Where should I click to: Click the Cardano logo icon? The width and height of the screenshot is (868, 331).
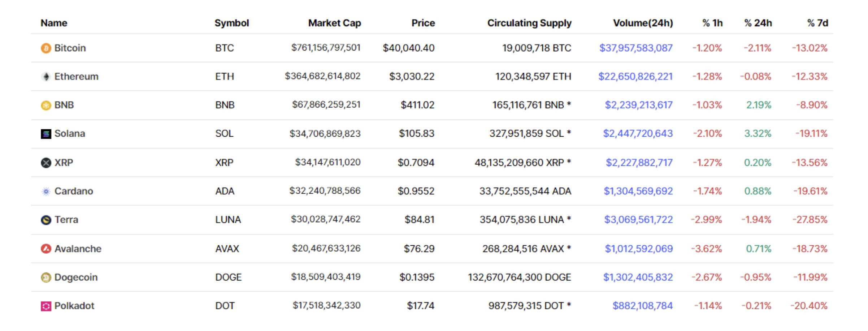(x=46, y=191)
